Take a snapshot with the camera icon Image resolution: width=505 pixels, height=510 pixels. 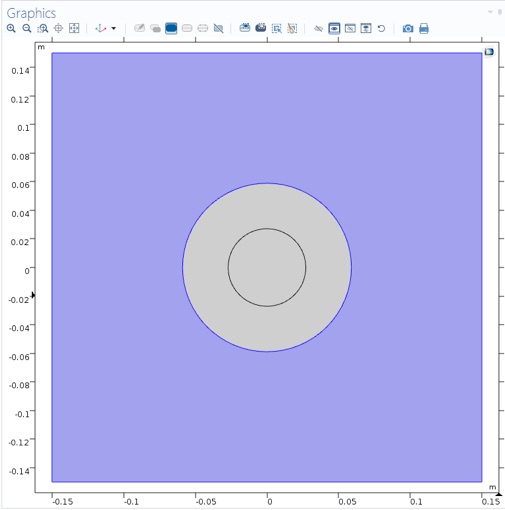(408, 29)
